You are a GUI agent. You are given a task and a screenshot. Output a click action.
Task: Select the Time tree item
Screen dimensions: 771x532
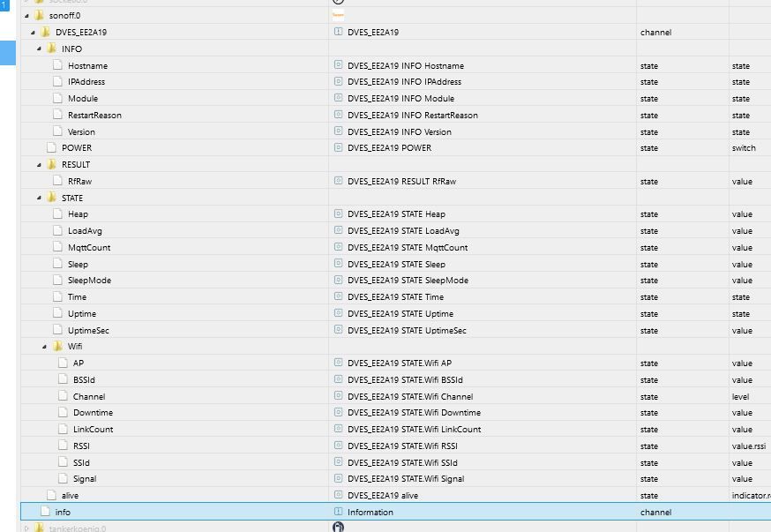[x=78, y=297]
